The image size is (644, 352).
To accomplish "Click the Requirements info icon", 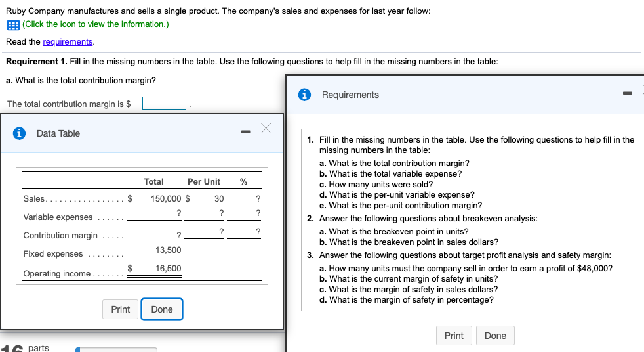I will [304, 95].
